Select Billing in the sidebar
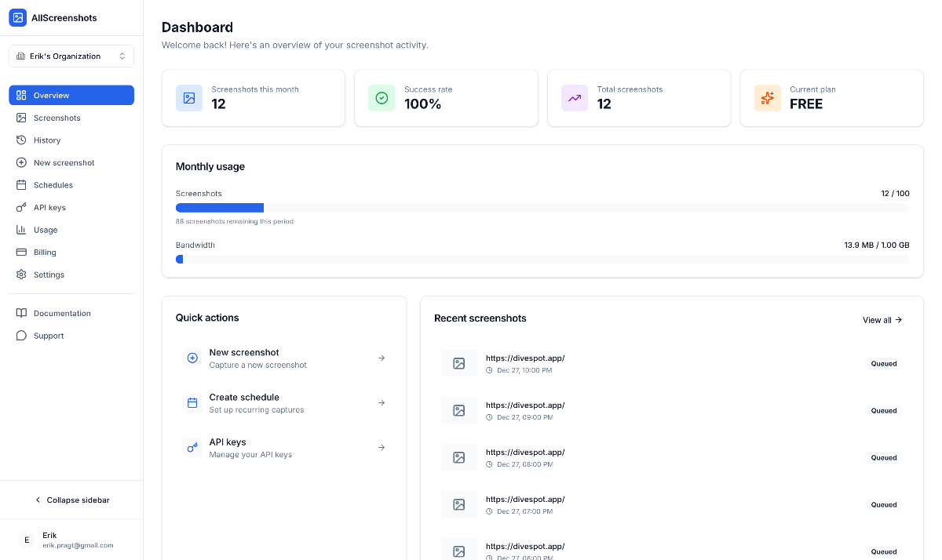This screenshot has height=560, width=942. click(x=45, y=253)
